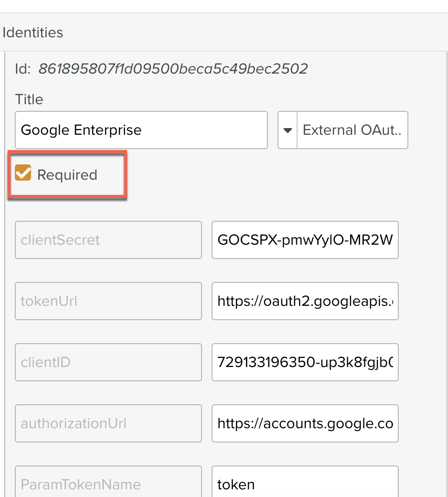This screenshot has height=497, width=448.
Task: Click the clientID value starting with 729133196350
Action: (305, 362)
